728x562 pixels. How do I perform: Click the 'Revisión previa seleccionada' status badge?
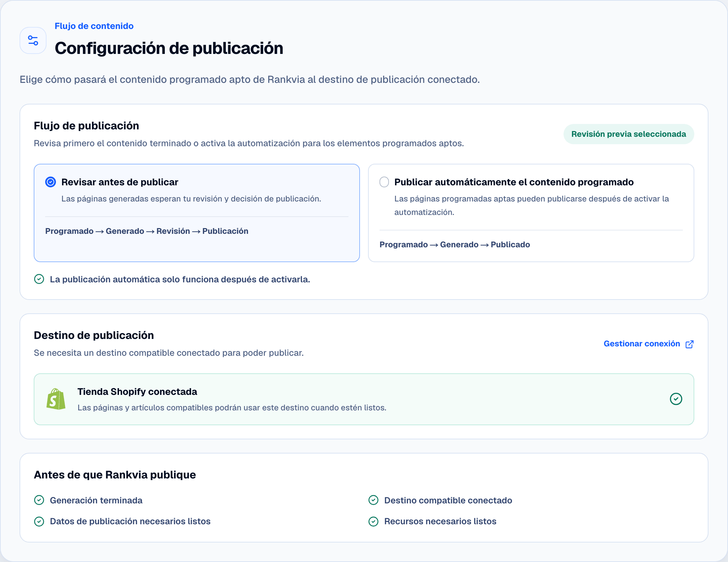click(629, 134)
